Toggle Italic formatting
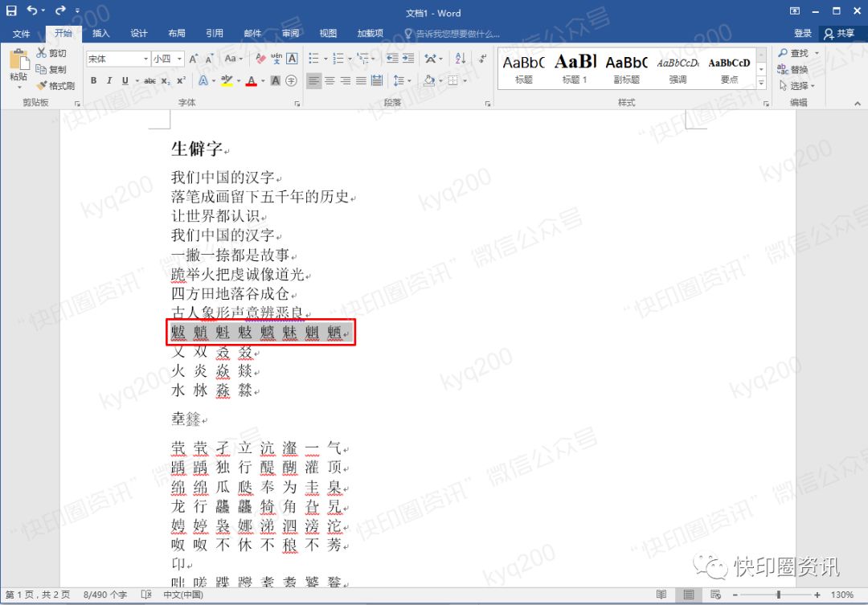The image size is (868, 605). 109,81
